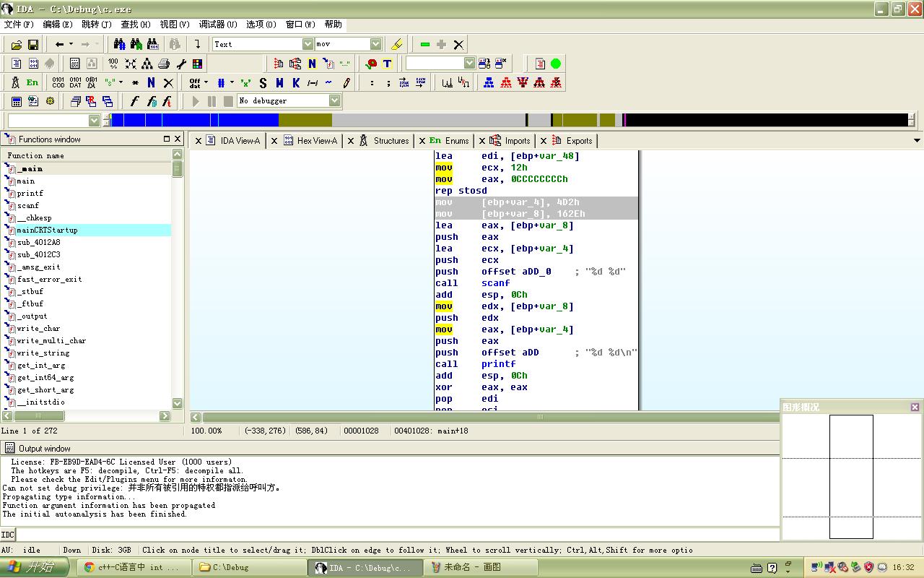Select the write_string function row
Image resolution: width=924 pixels, height=578 pixels.
pos(87,353)
